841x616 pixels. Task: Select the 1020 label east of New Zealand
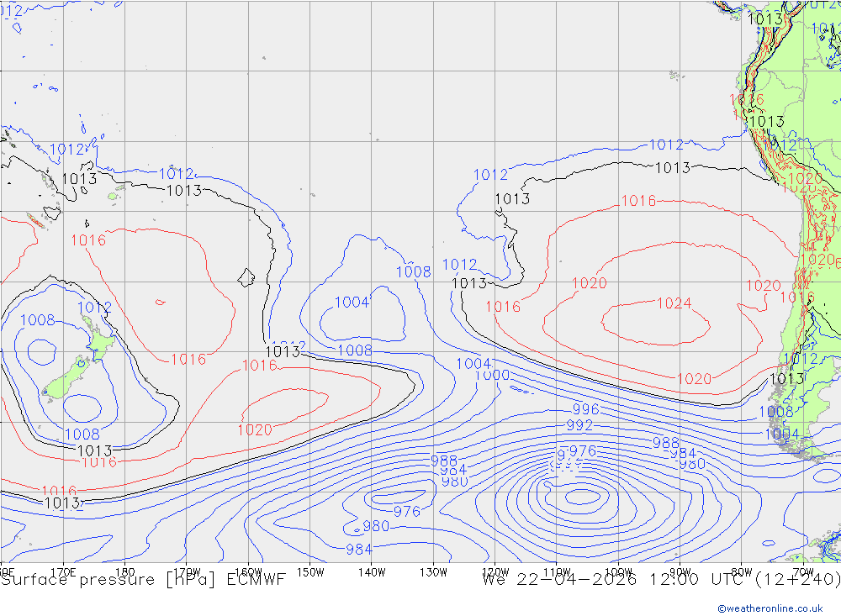pyautogui.click(x=255, y=430)
